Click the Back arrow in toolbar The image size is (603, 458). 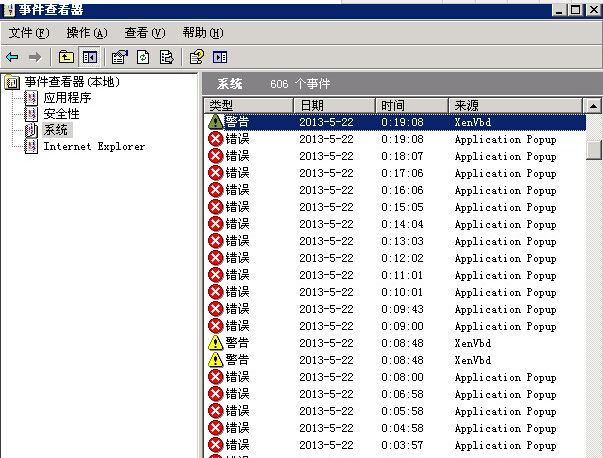[x=12, y=57]
